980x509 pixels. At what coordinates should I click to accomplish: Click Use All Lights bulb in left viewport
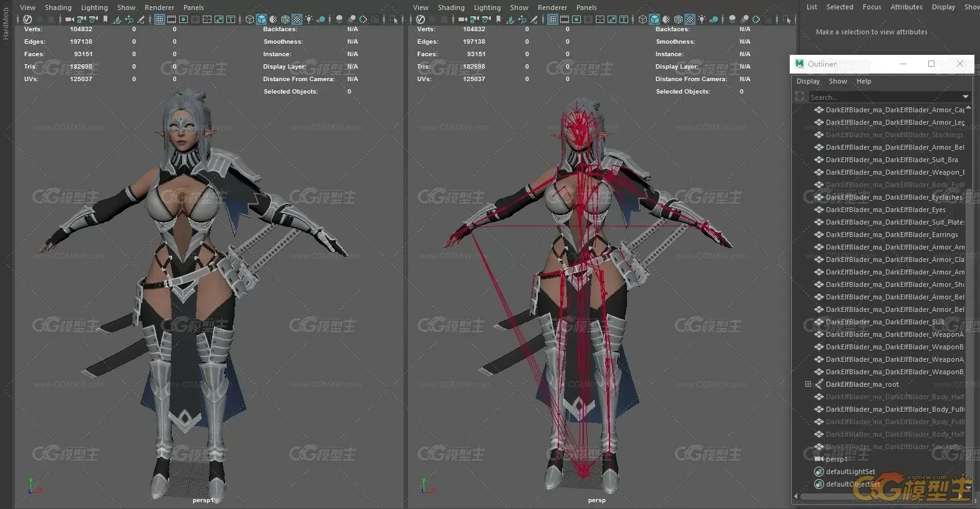click(x=309, y=19)
